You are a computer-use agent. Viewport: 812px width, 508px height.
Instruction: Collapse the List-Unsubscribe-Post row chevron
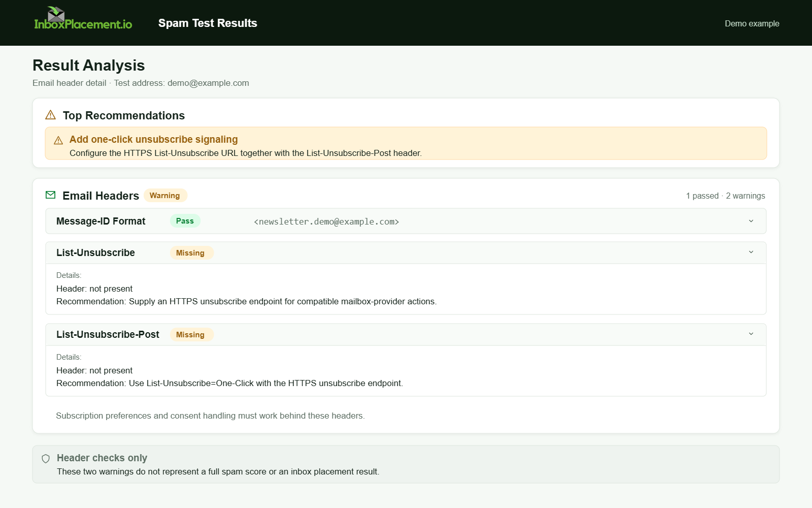click(x=751, y=334)
